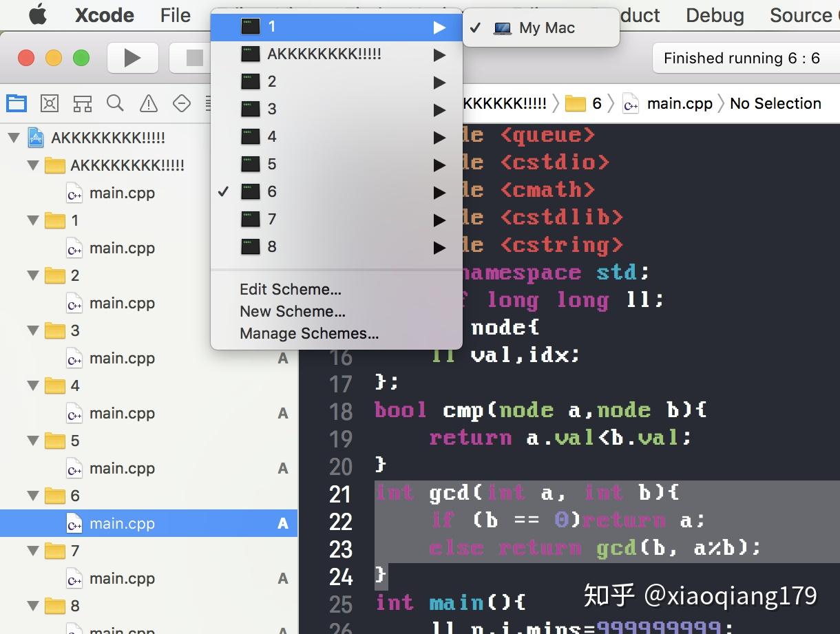Select folder 7 in the project navigator

pos(149,551)
